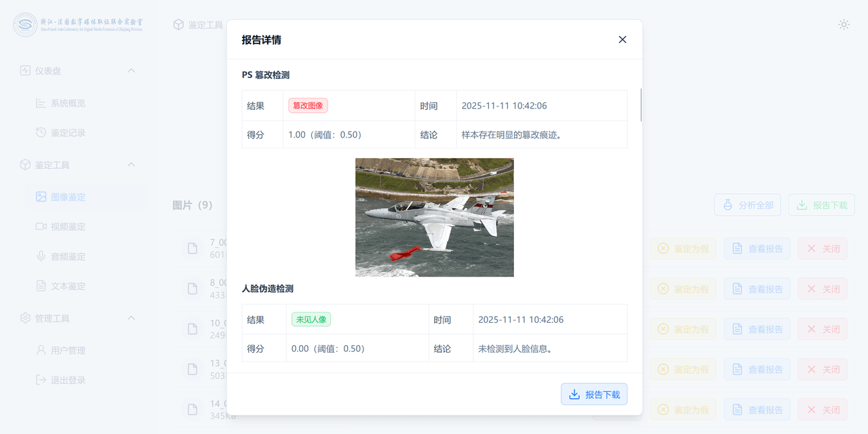
Task: Click the 退出登录 logout icon
Action: [41, 380]
